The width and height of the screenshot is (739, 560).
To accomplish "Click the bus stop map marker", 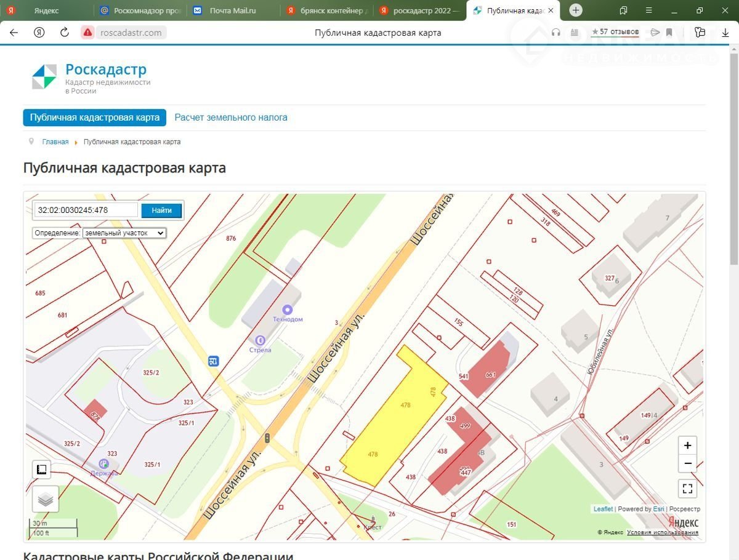I will click(x=214, y=361).
